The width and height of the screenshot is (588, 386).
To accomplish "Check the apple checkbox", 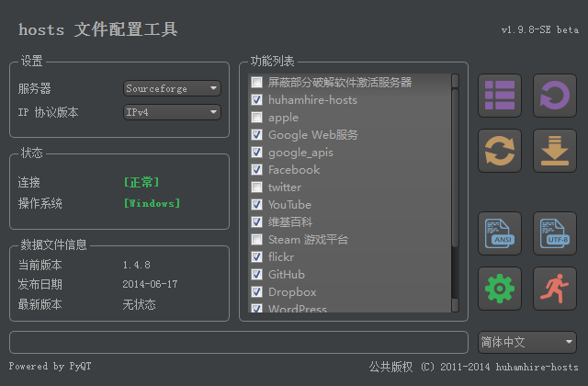I will (257, 117).
